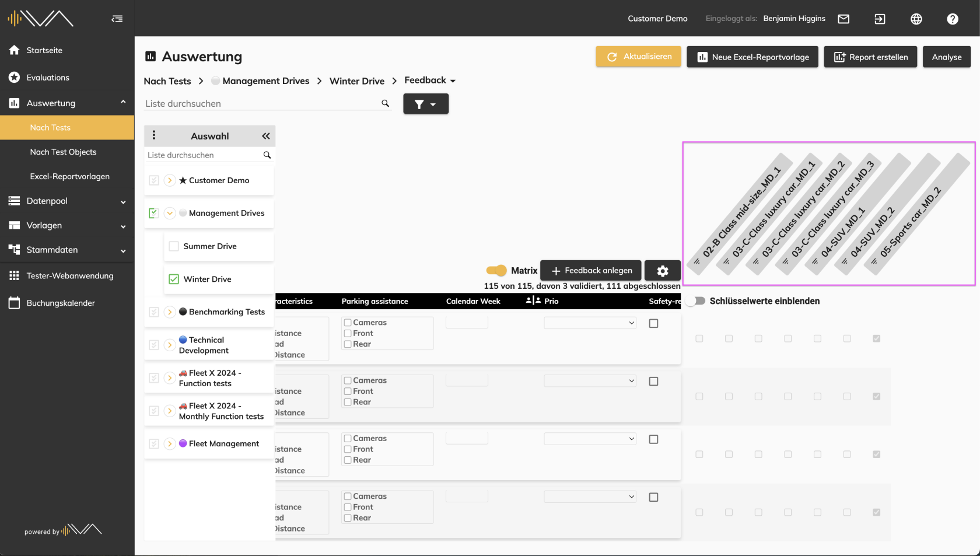Tick Cameras checkbox in first row
This screenshot has width=980, height=556.
pyautogui.click(x=348, y=322)
